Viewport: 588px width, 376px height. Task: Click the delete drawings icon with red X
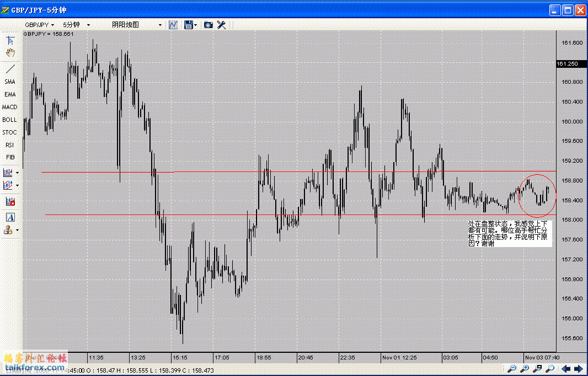[10, 202]
